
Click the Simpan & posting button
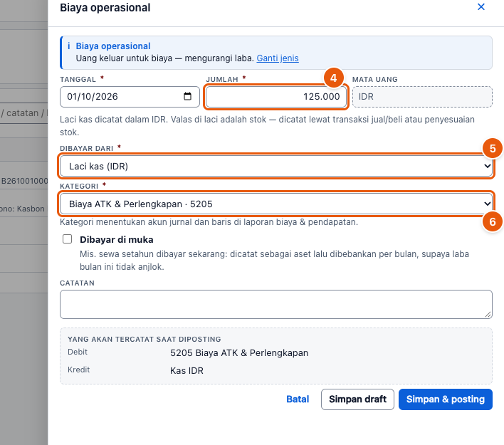coord(446,399)
